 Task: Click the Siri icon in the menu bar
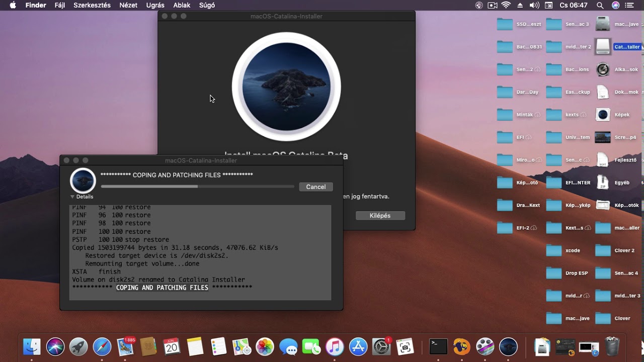[615, 5]
